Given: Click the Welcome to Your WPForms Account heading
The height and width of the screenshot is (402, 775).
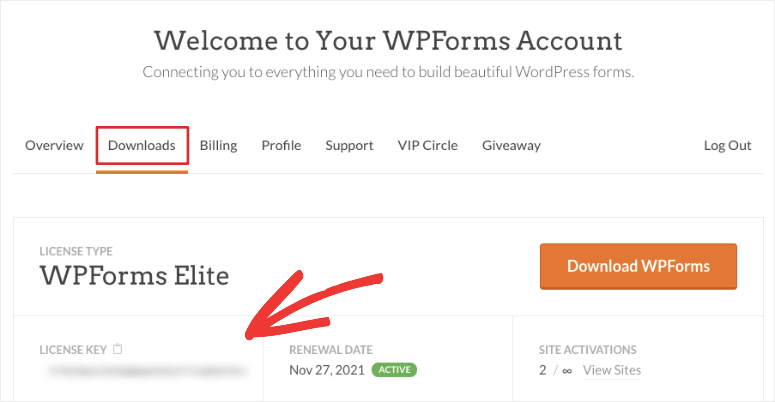Looking at the screenshot, I should 388,41.
